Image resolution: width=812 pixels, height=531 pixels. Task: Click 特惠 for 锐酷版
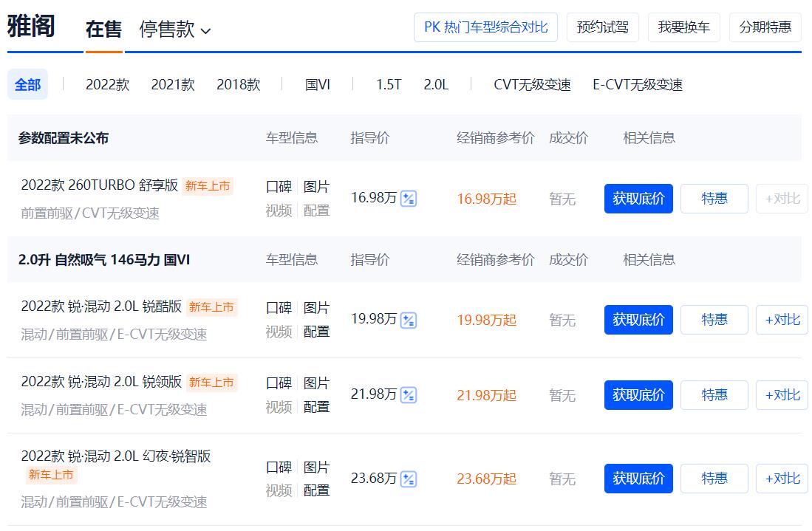[x=714, y=320]
